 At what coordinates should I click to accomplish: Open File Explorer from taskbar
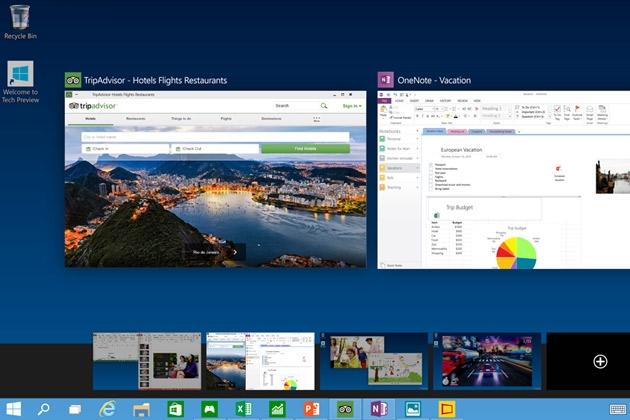click(x=141, y=410)
